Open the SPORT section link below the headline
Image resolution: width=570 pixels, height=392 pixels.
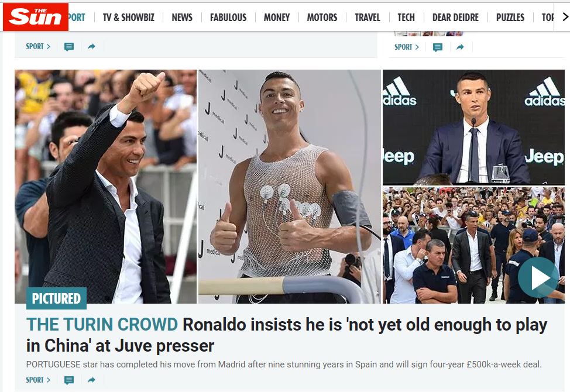(x=38, y=380)
